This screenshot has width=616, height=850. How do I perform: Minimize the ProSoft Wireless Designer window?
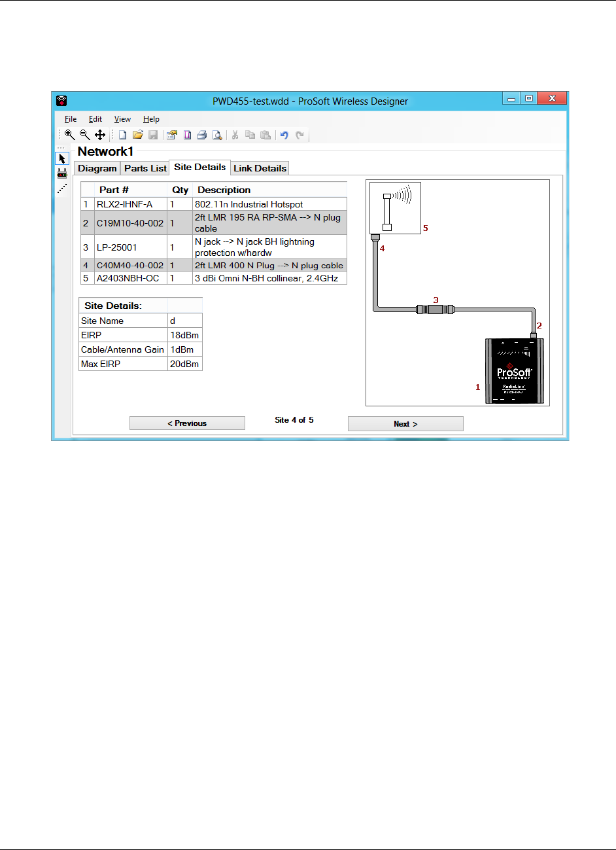coord(511,99)
